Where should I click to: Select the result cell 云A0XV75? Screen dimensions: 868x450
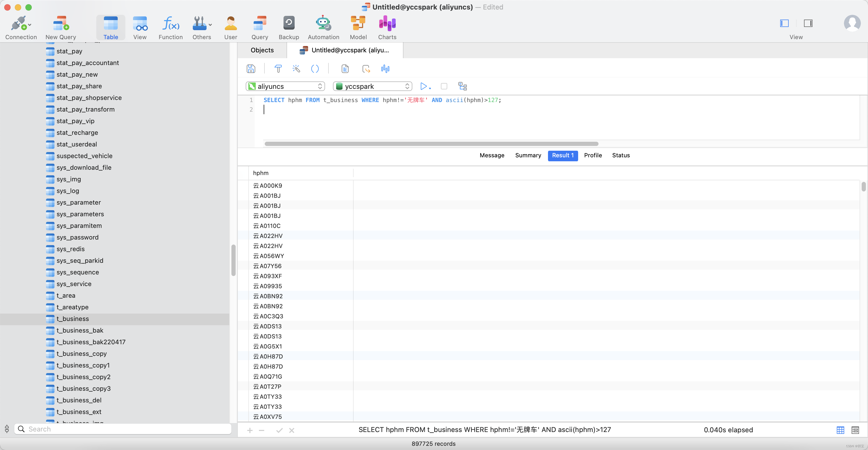[300, 417]
